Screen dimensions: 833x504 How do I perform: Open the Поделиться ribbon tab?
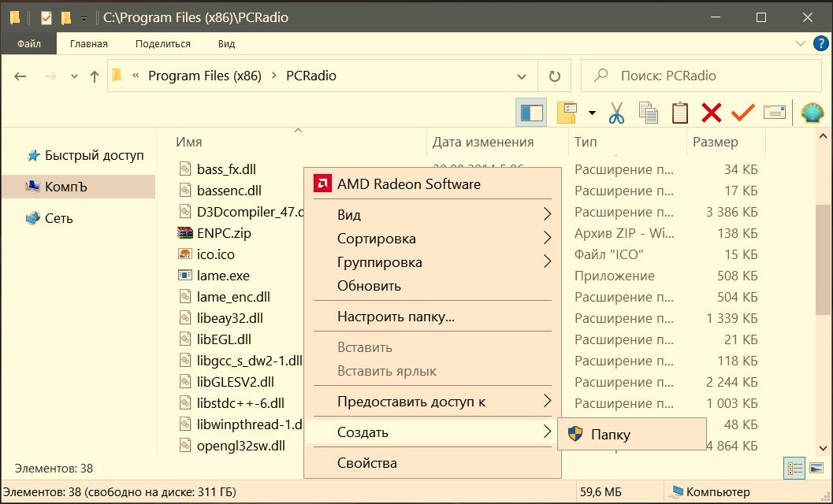[x=162, y=43]
